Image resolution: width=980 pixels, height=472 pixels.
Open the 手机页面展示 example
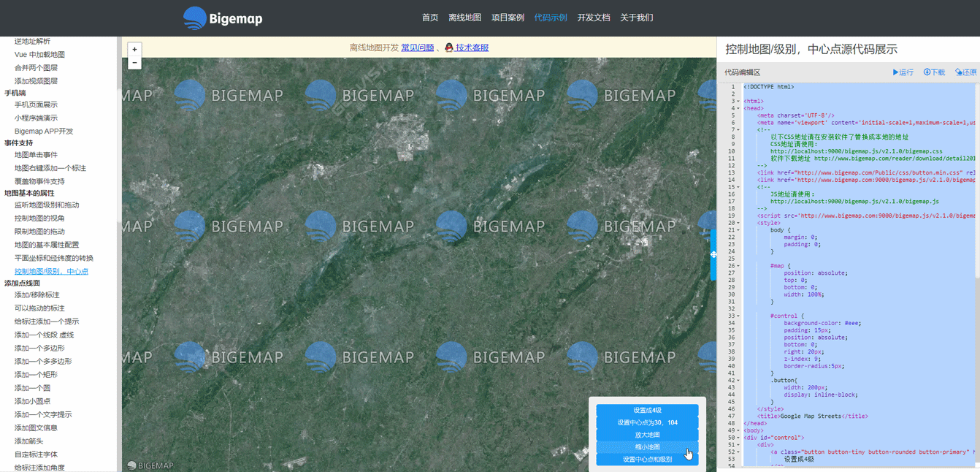pos(36,105)
